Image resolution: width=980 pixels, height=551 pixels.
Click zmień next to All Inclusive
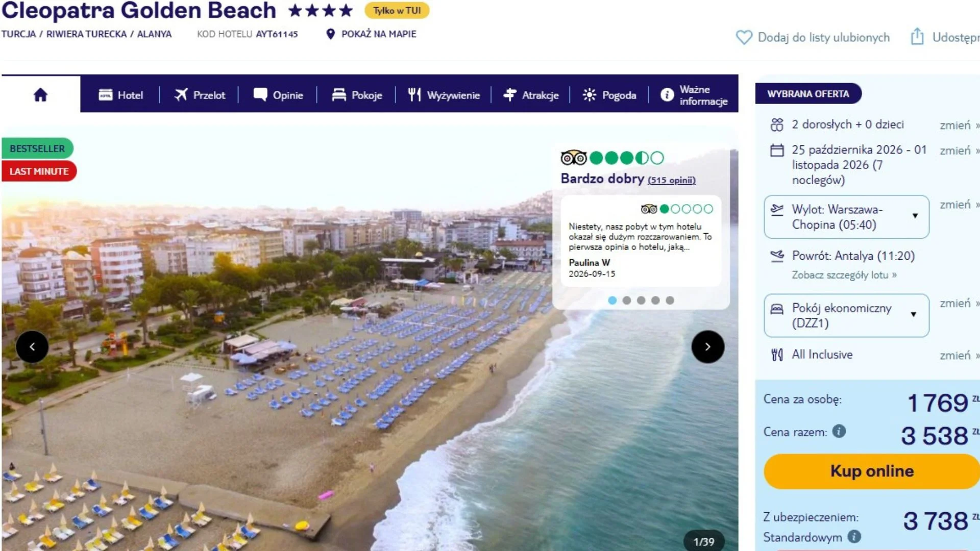[955, 356]
